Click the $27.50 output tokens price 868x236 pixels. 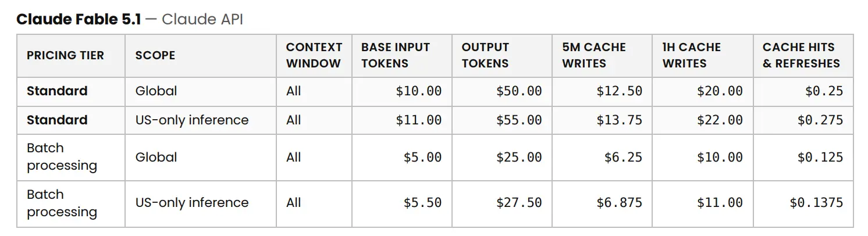click(x=519, y=203)
